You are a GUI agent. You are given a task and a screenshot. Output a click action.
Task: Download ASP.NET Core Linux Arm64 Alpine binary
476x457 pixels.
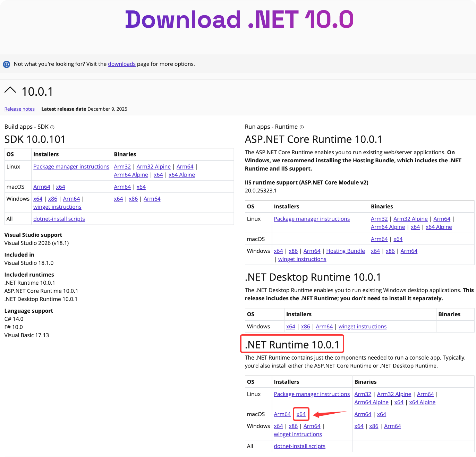[388, 227]
